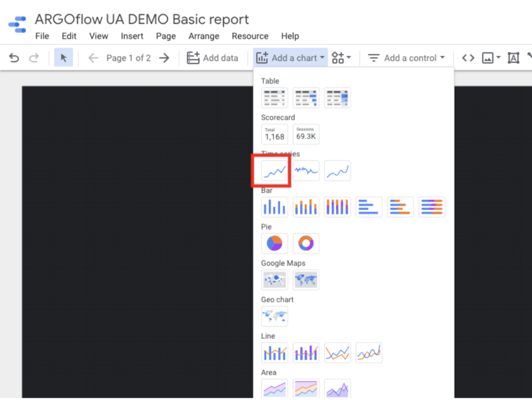Open the Image insert dropdown
The image size is (532, 400).
click(491, 58)
